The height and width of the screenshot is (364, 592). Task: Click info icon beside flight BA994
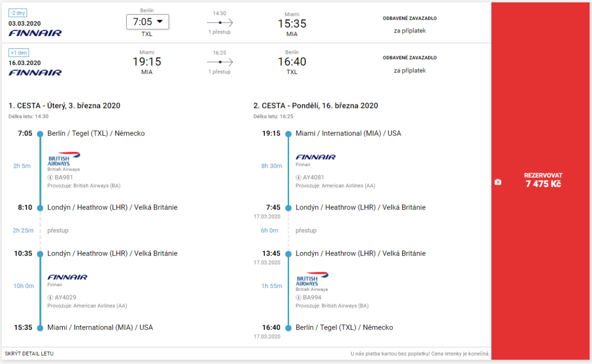pos(298,297)
